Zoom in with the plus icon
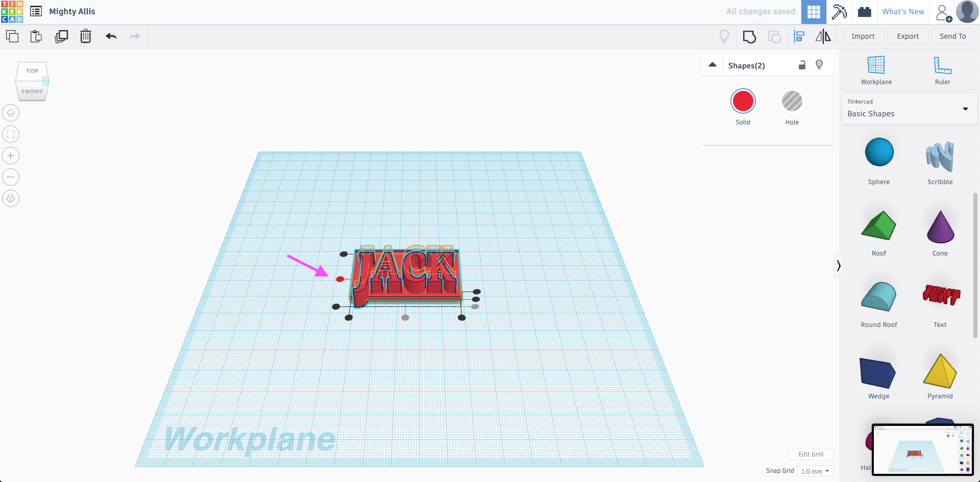 pos(11,156)
